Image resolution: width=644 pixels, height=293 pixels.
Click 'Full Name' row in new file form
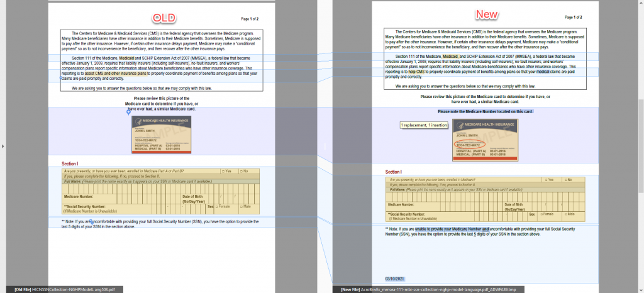click(x=486, y=190)
